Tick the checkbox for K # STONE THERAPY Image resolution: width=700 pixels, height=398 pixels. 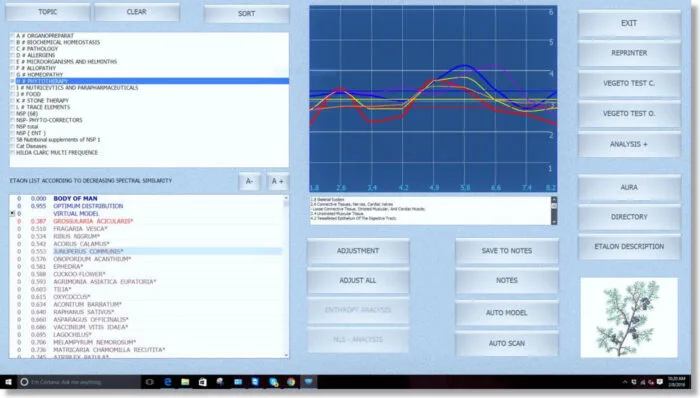tap(12, 101)
